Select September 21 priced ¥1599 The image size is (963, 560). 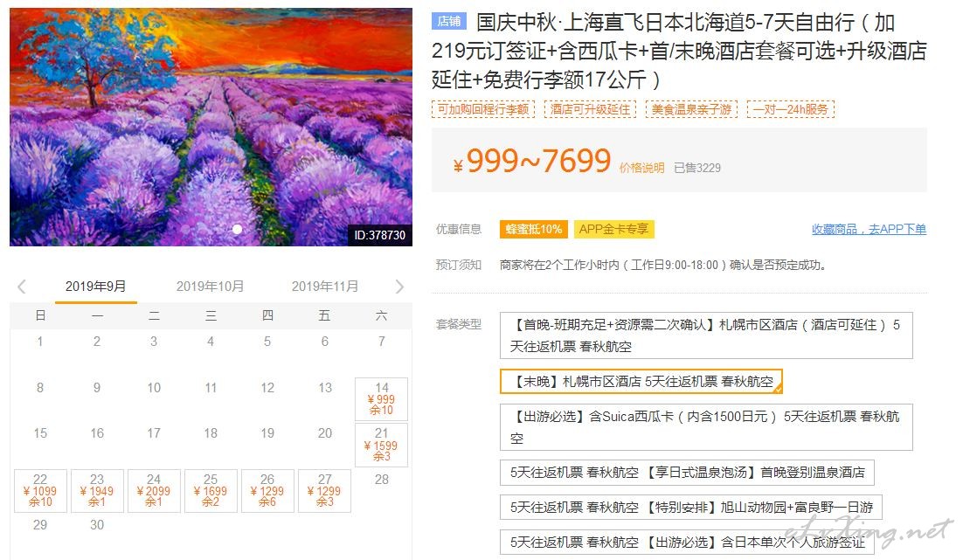(381, 446)
